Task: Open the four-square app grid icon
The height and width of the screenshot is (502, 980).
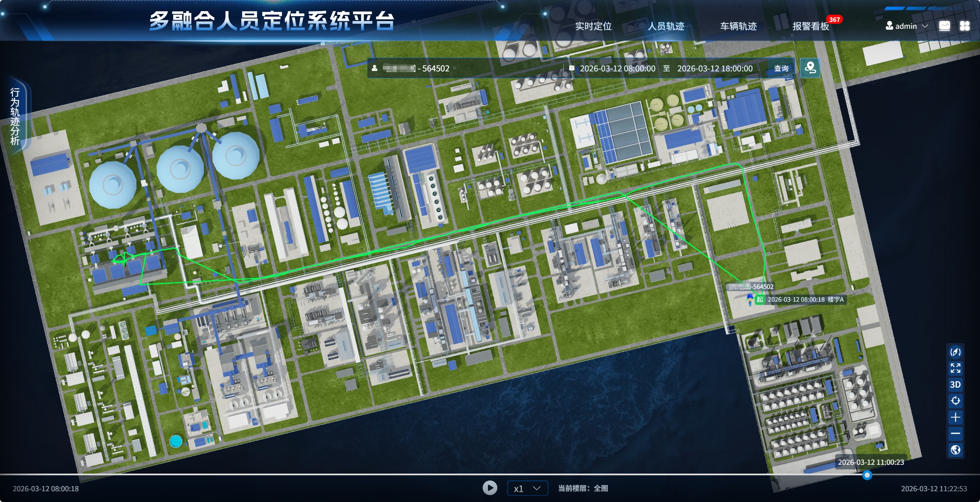Action: tap(964, 26)
